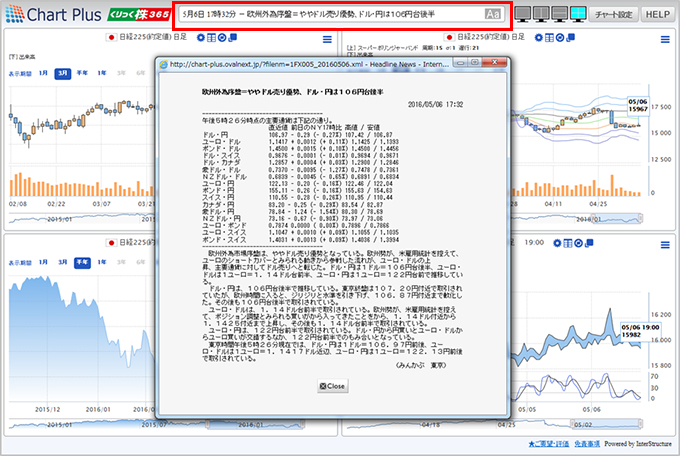The height and width of the screenshot is (456, 680).
Task: Select 1月 period in bottom-left chart
Action: 43,262
